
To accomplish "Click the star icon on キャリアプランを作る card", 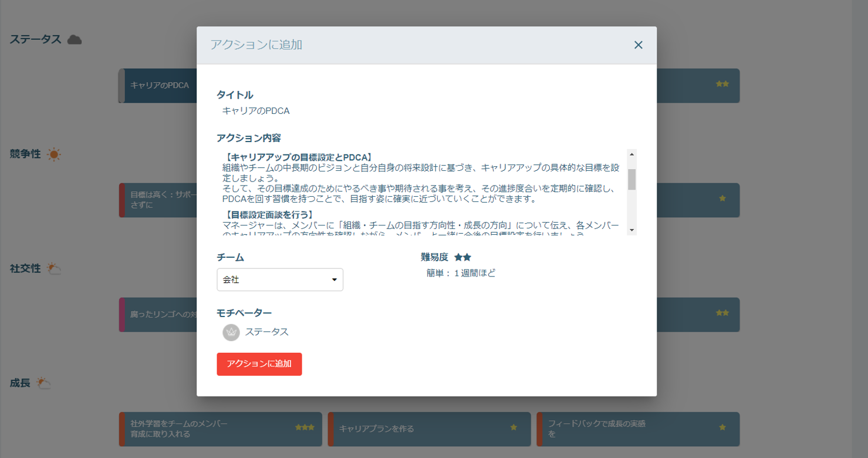I will coord(514,427).
